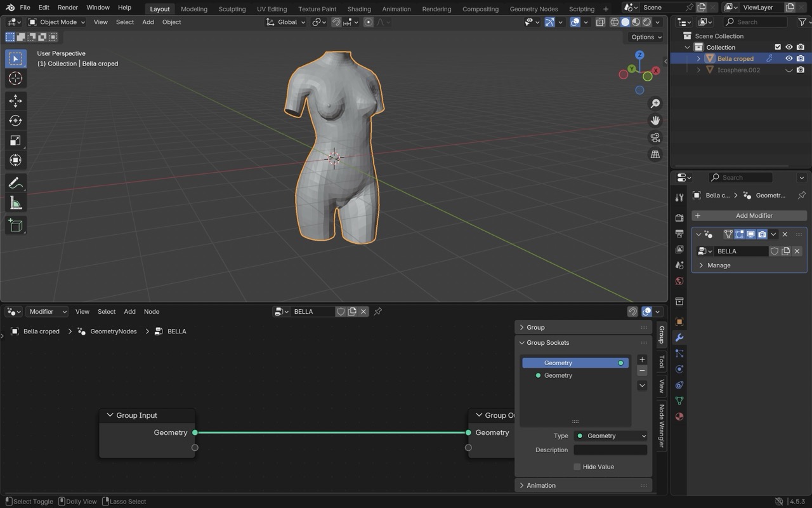Toggle the Collection exclude checkbox
Image resolution: width=812 pixels, height=508 pixels.
pyautogui.click(x=778, y=47)
